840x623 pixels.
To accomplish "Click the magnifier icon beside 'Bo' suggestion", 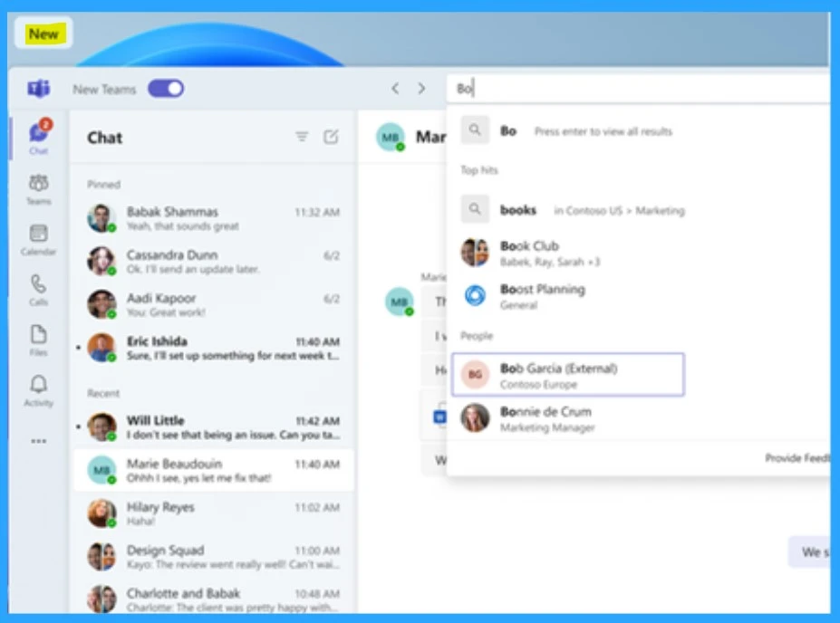I will click(x=475, y=130).
